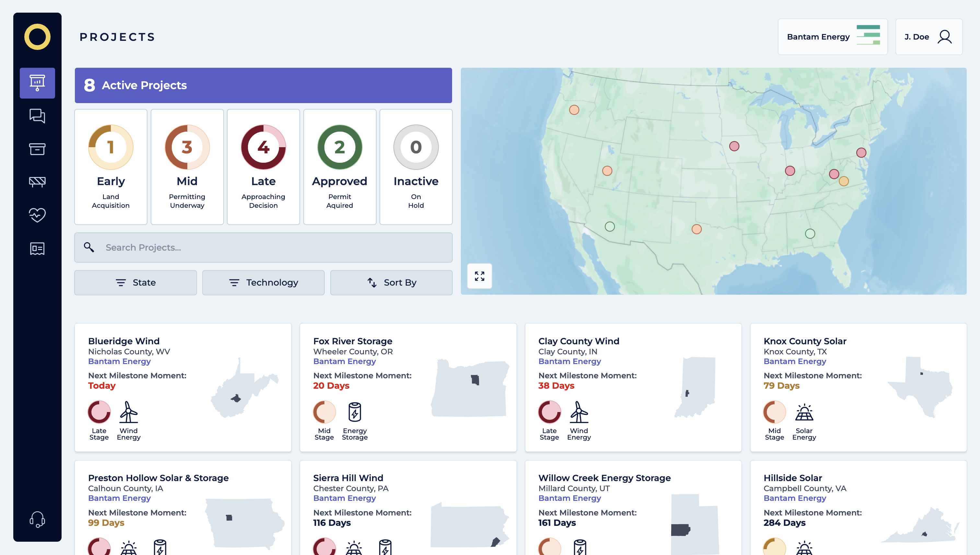This screenshot has width=980, height=555.
Task: Open the headset support icon
Action: [x=37, y=520]
